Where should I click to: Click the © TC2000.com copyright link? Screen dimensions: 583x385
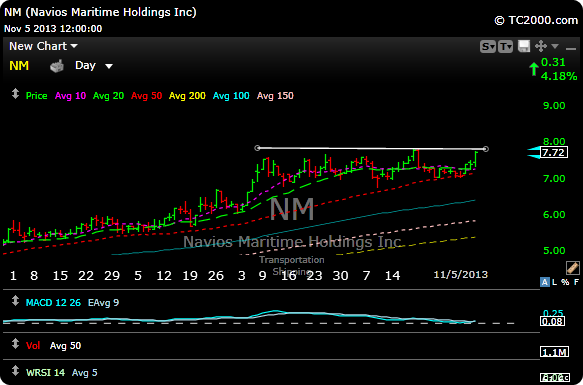click(x=536, y=20)
